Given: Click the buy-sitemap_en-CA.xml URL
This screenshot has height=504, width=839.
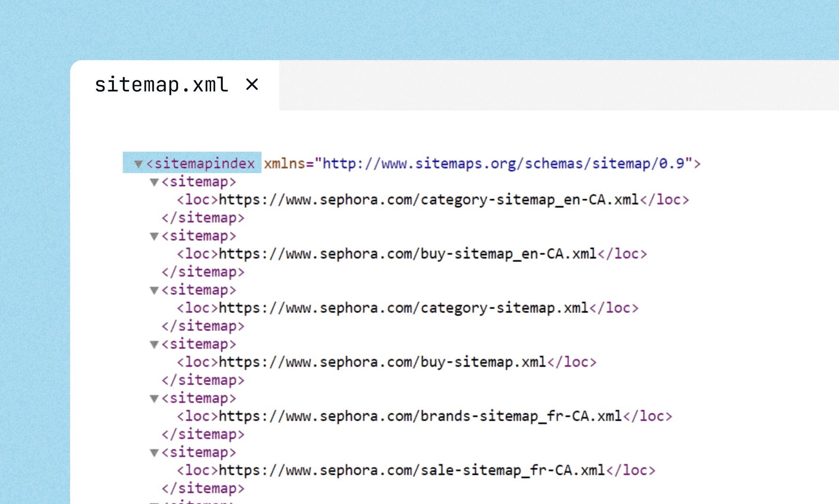Looking at the screenshot, I should pyautogui.click(x=407, y=254).
